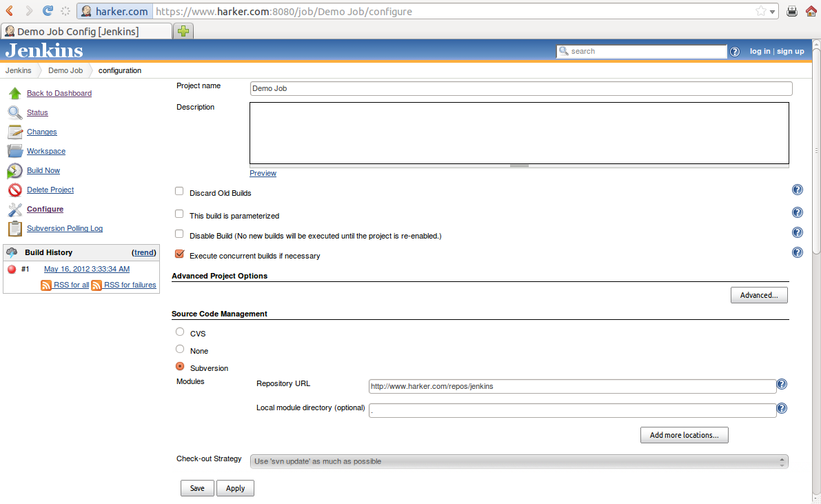Click the sign up link
The image size is (821, 504).
click(791, 51)
